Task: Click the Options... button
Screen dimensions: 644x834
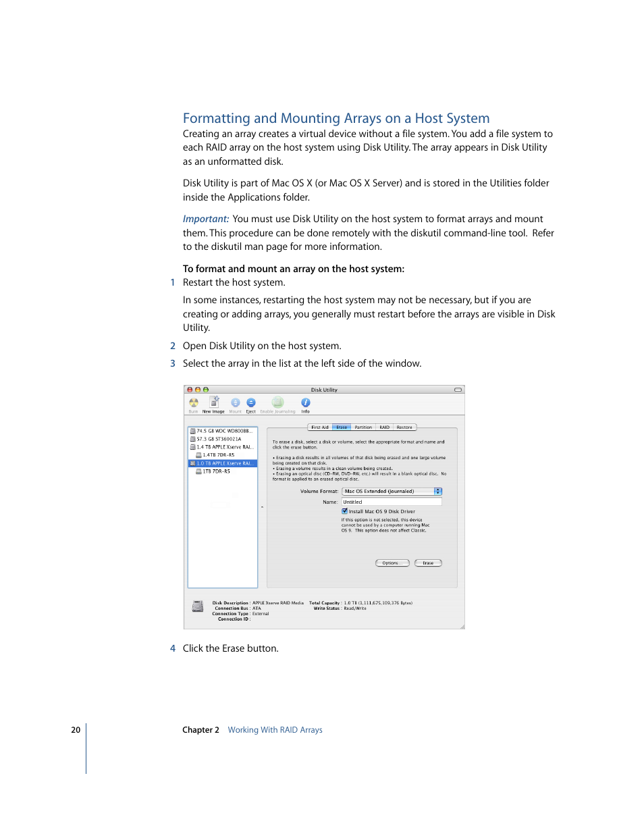Action: (392, 563)
